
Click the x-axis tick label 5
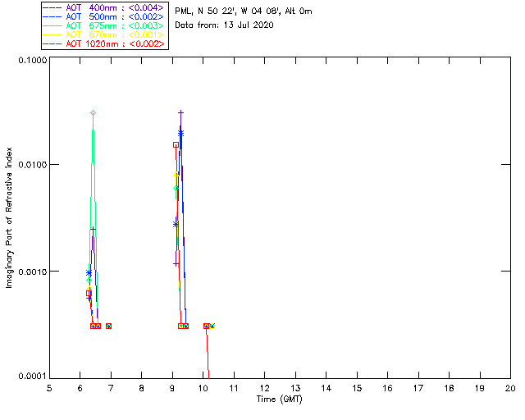pyautogui.click(x=49, y=388)
